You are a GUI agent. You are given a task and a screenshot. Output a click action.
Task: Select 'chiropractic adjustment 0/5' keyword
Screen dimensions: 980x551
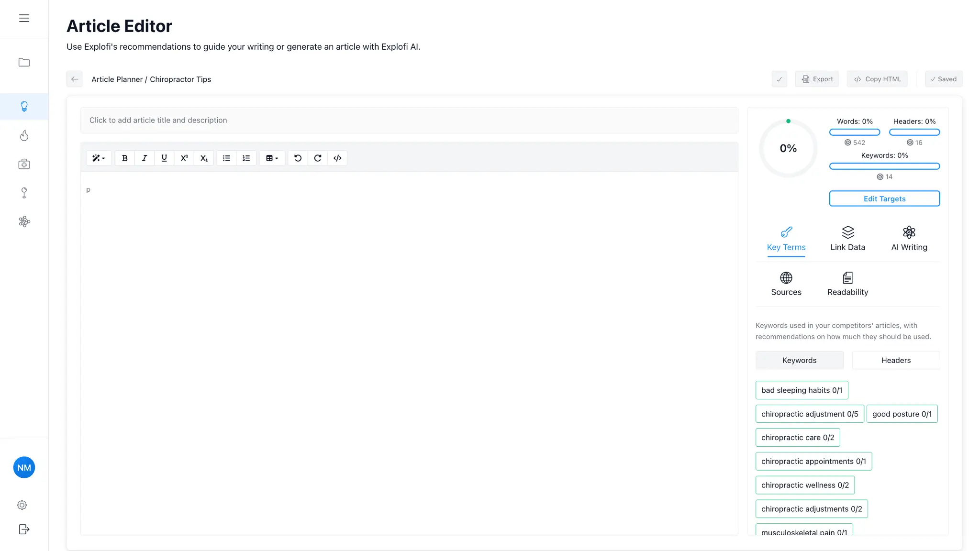click(810, 414)
